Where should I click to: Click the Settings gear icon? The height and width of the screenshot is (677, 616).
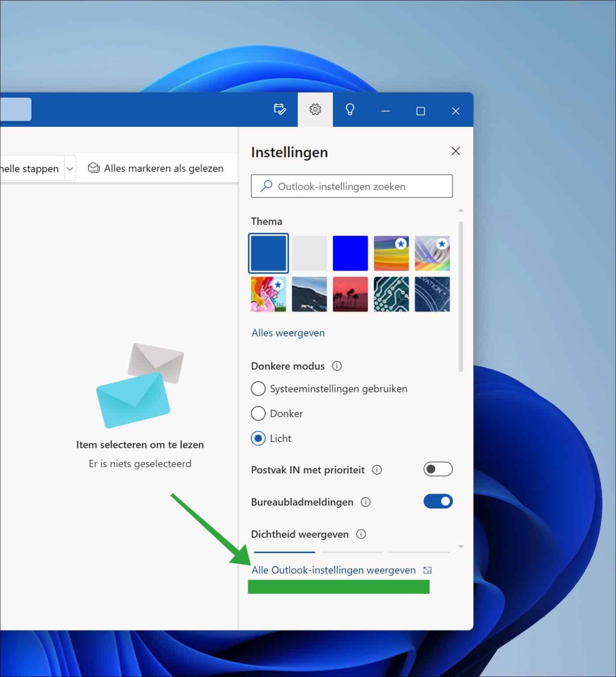pos(315,110)
